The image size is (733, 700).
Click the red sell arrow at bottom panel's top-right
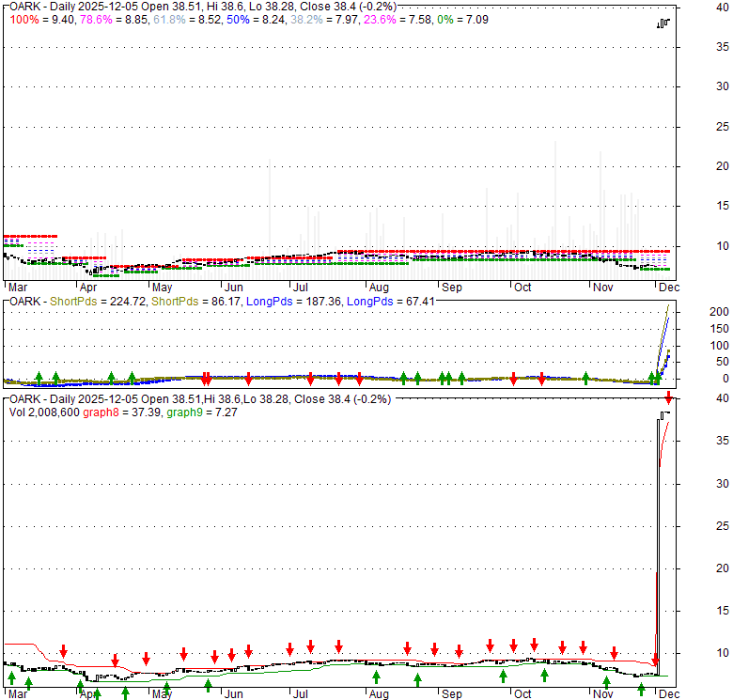click(669, 397)
